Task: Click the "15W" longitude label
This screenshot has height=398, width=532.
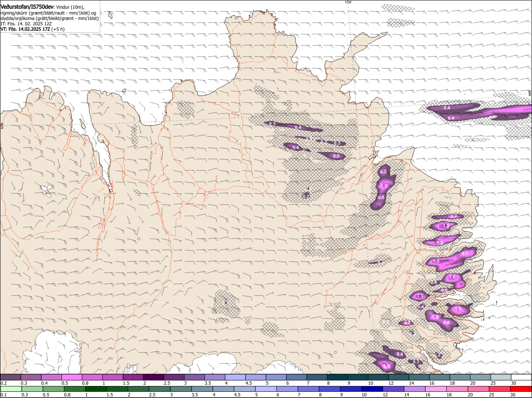Action: coord(348,2)
